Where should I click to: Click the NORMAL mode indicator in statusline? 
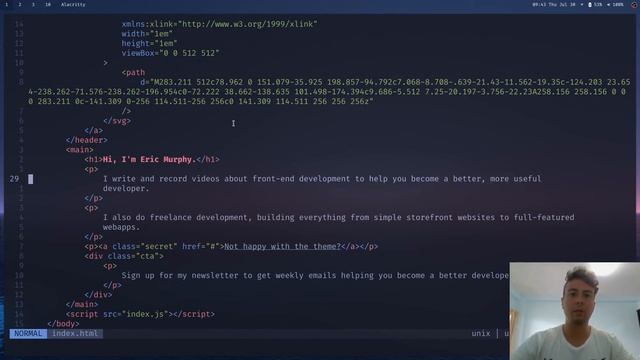[x=28, y=333]
